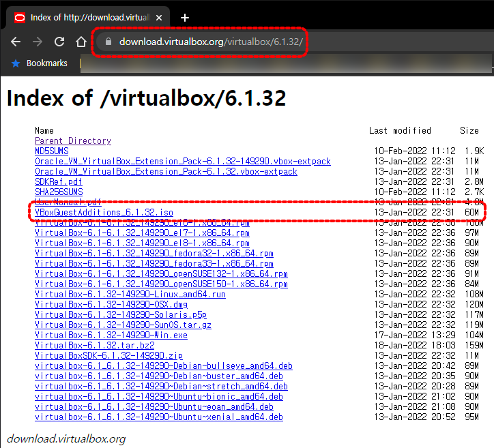Click the 18-Jan-2022 18:03 date
This screenshot has width=494, height=448.
[415, 345]
